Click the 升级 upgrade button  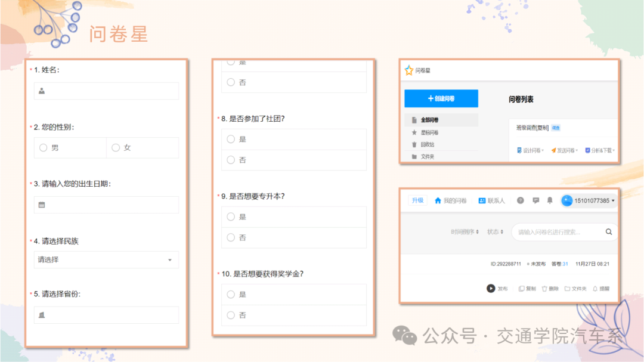[417, 200]
